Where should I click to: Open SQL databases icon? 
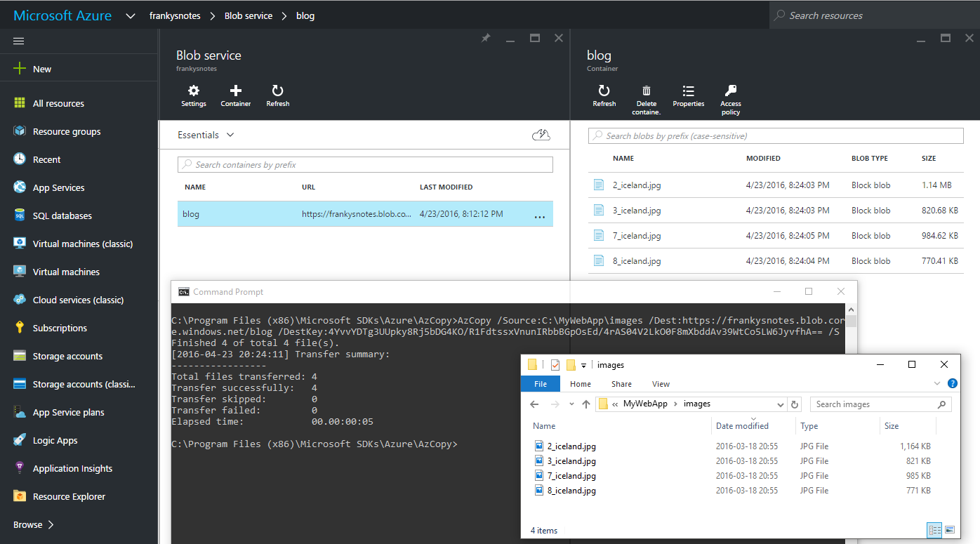coord(20,215)
